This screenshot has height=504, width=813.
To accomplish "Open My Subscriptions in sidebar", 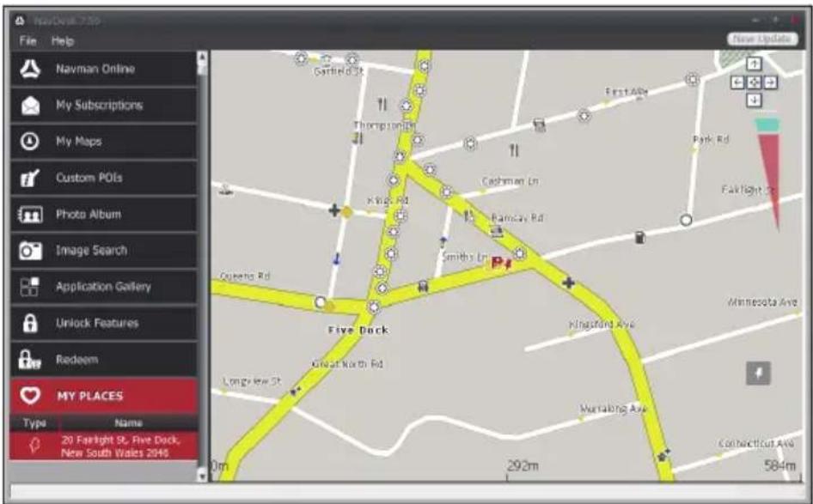I will (x=104, y=105).
